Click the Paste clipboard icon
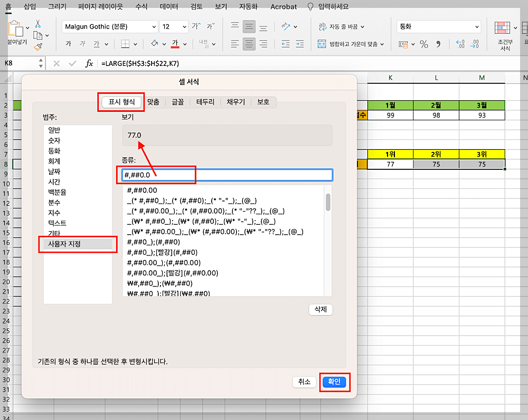This screenshot has height=420, width=528. [15, 28]
